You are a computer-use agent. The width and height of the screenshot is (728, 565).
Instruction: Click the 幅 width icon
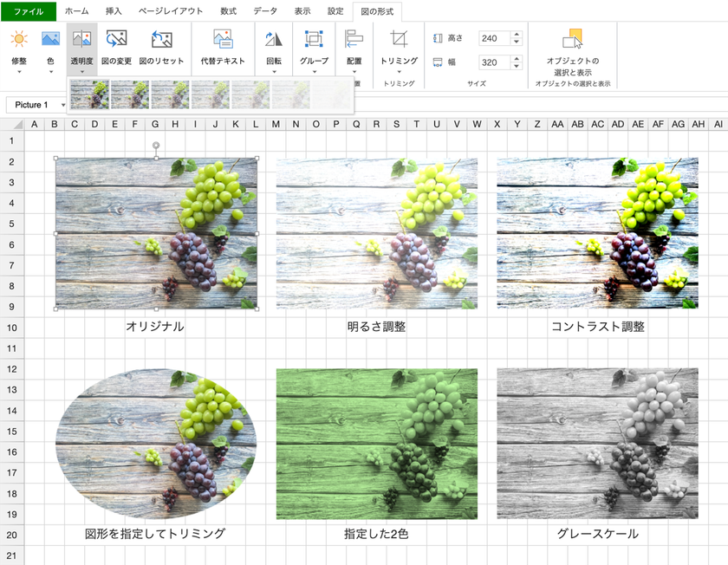(x=438, y=62)
